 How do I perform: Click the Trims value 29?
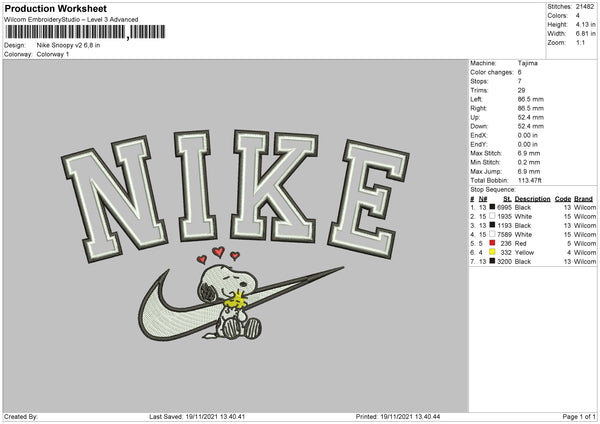521,90
